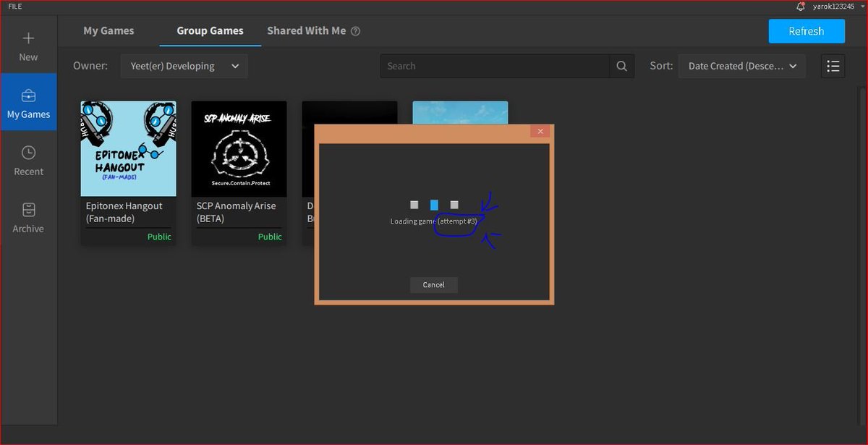Image resolution: width=868 pixels, height=445 pixels.
Task: Select the Group Games view
Action: click(x=210, y=31)
